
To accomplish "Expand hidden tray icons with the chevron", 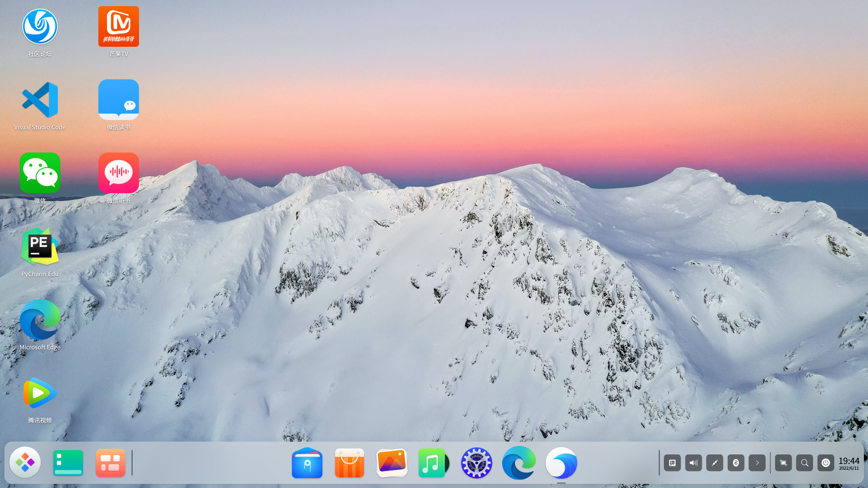I will point(757,462).
